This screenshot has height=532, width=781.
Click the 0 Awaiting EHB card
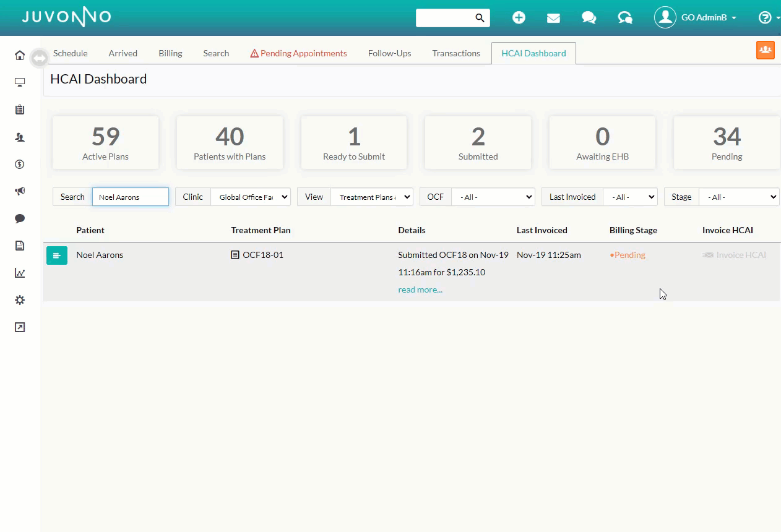pyautogui.click(x=602, y=143)
